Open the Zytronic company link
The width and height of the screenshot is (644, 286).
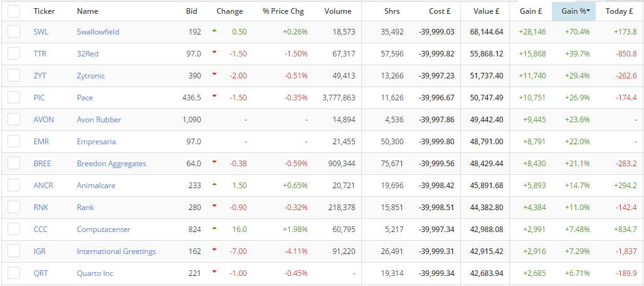click(x=91, y=76)
